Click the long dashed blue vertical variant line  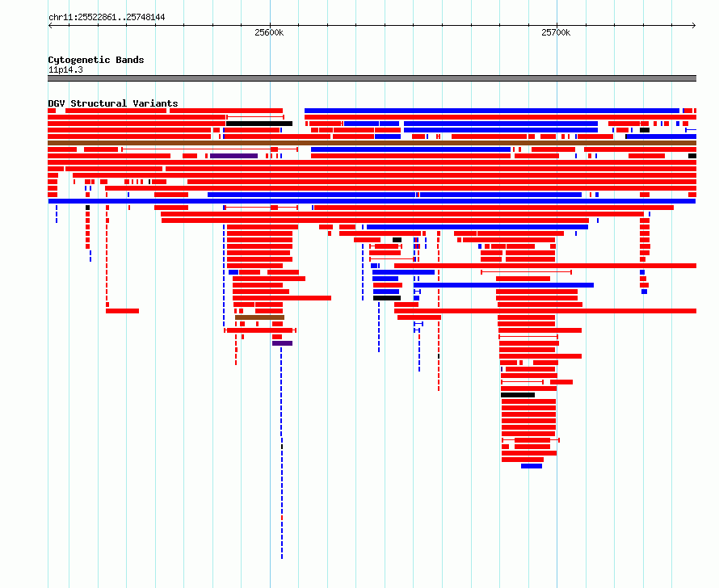282,453
